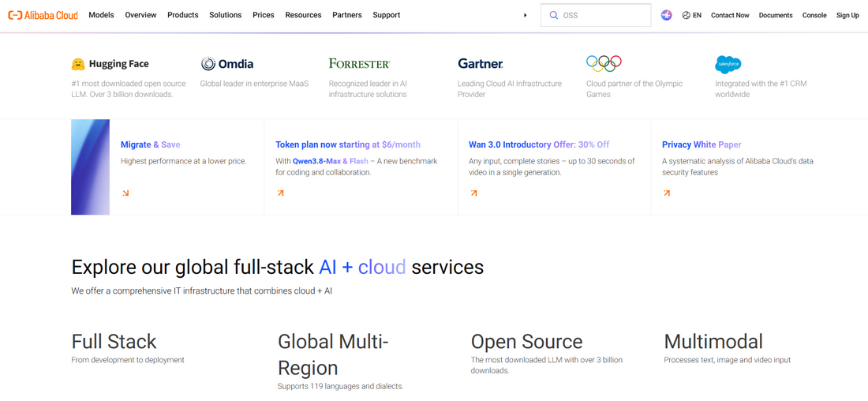Click 'From development to deployment' text
The width and height of the screenshot is (868, 401).
(128, 360)
